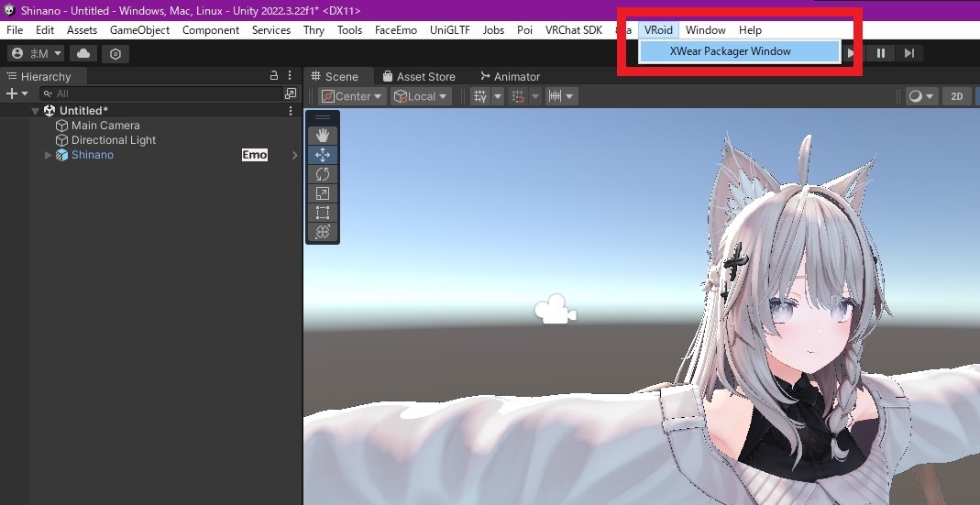The image size is (980, 505).
Task: Select Directional Light in Hierarchy
Action: [x=114, y=140]
